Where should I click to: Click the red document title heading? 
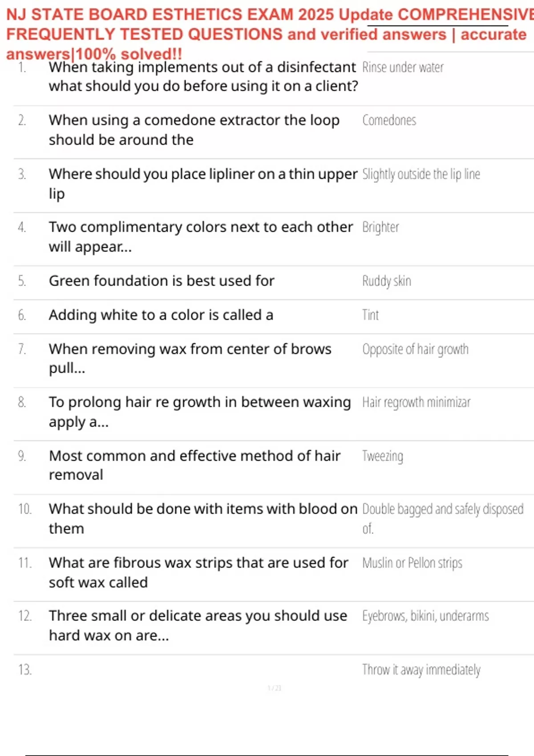coord(267,34)
